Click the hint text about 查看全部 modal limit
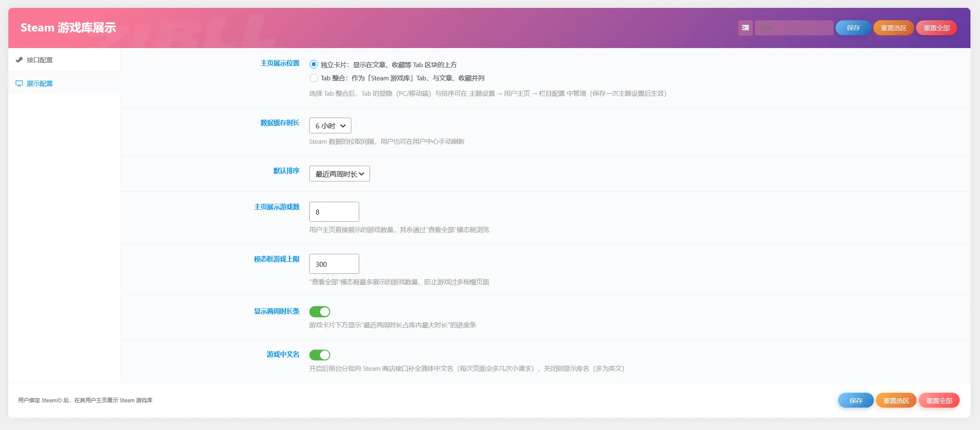The image size is (980, 430). [399, 282]
